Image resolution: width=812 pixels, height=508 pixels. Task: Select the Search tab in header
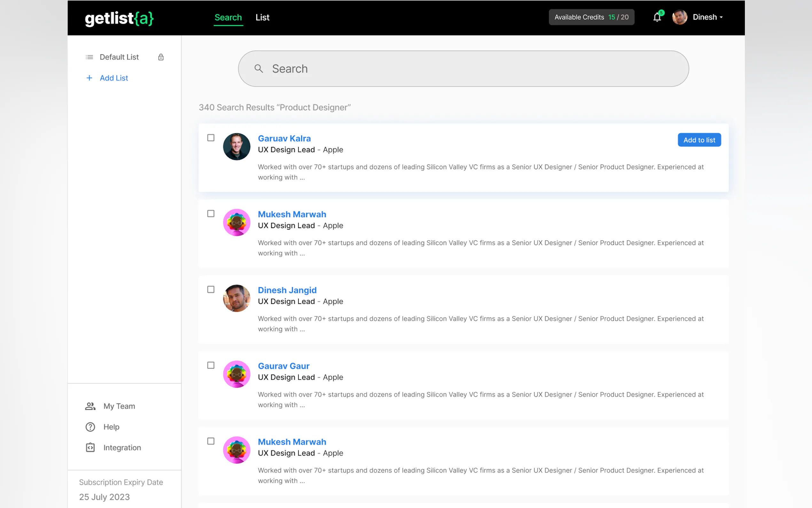(228, 18)
